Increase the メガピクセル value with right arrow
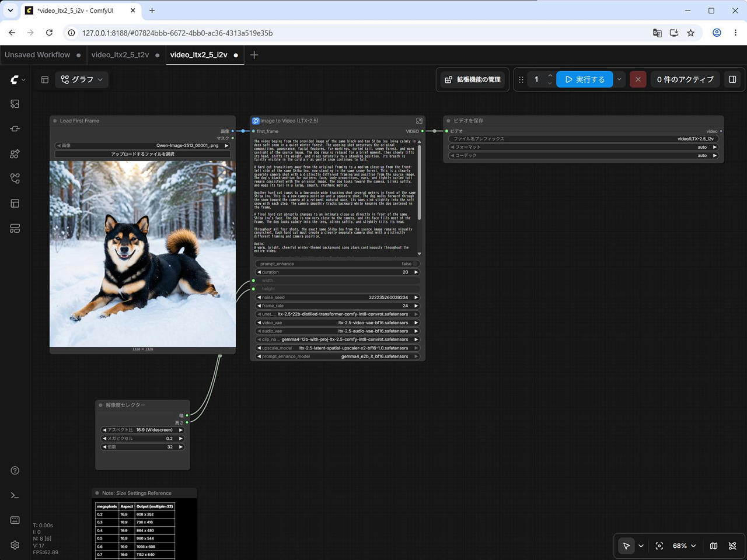747x560 pixels. point(181,438)
